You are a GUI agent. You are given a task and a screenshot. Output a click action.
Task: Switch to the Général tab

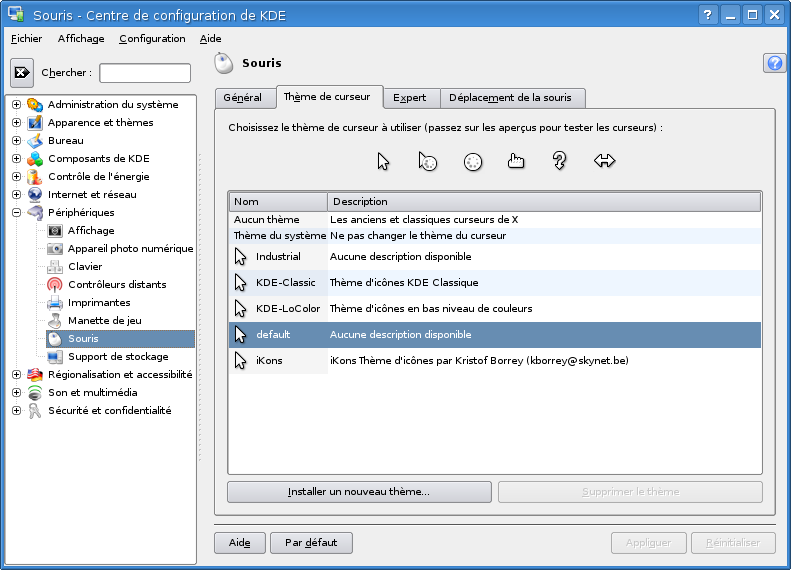click(243, 98)
